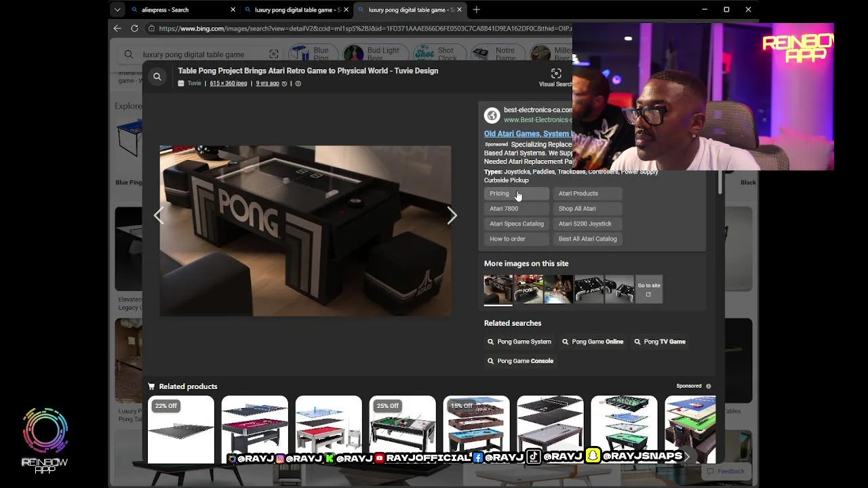
Task: Search related Pong Game Online
Action: pos(593,342)
